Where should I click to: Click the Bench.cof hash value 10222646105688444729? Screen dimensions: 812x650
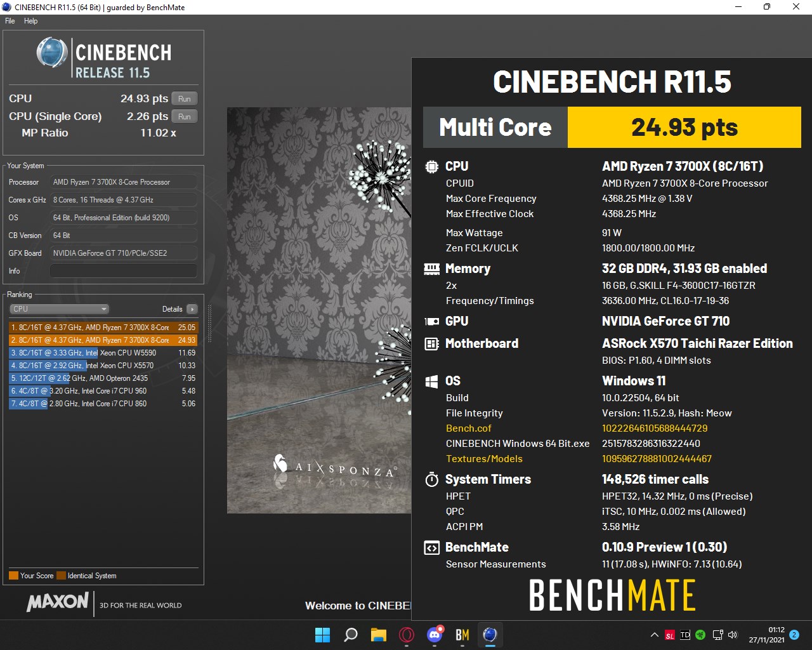click(655, 428)
